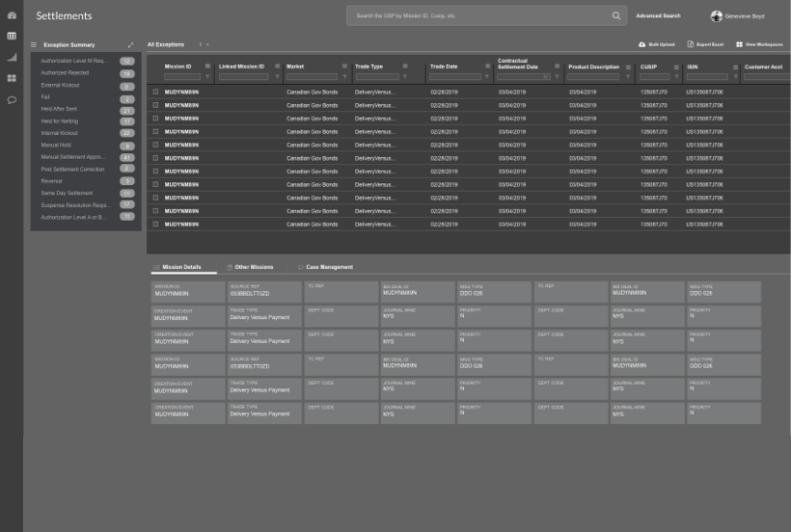Click the Export Excel icon

point(691,44)
